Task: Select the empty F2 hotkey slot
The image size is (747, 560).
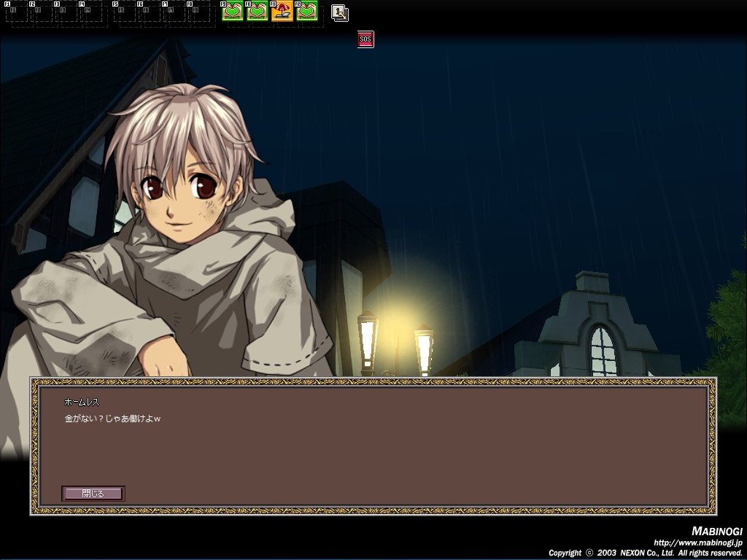Action: coord(42,12)
